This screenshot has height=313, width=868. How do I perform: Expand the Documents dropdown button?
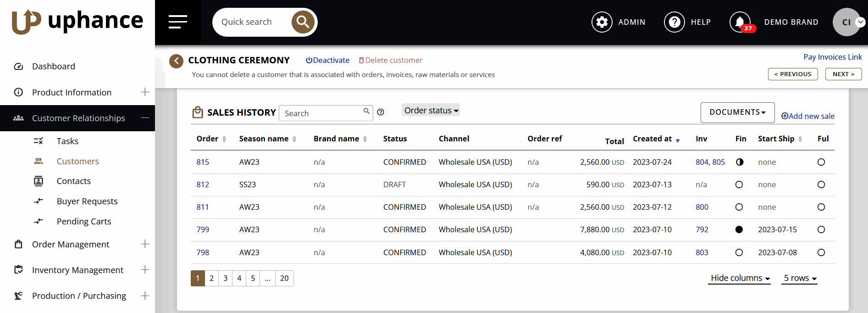pos(737,112)
